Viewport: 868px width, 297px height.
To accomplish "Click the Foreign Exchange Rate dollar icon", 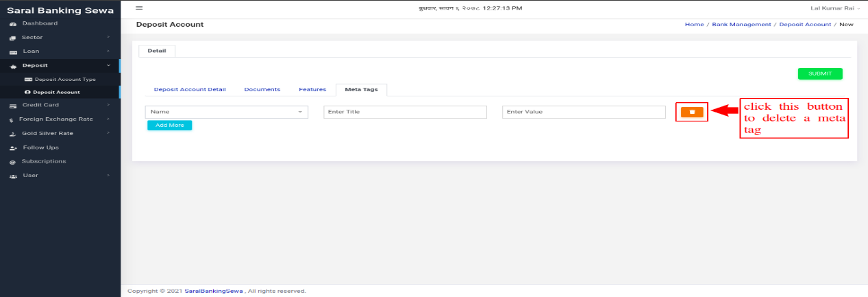I will click(12, 119).
